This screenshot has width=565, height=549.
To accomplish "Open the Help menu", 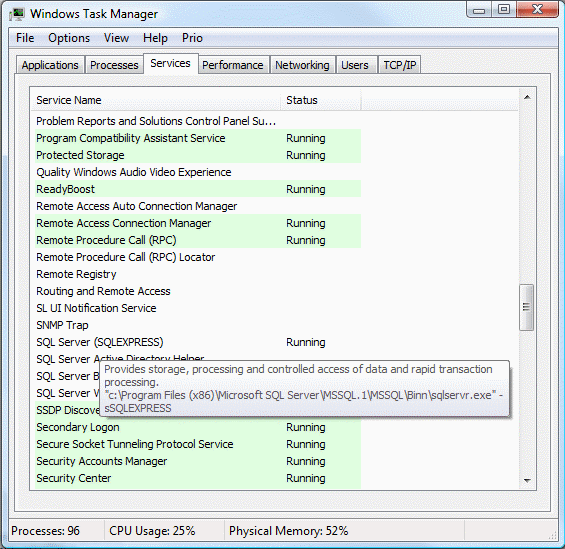I will [x=155, y=38].
